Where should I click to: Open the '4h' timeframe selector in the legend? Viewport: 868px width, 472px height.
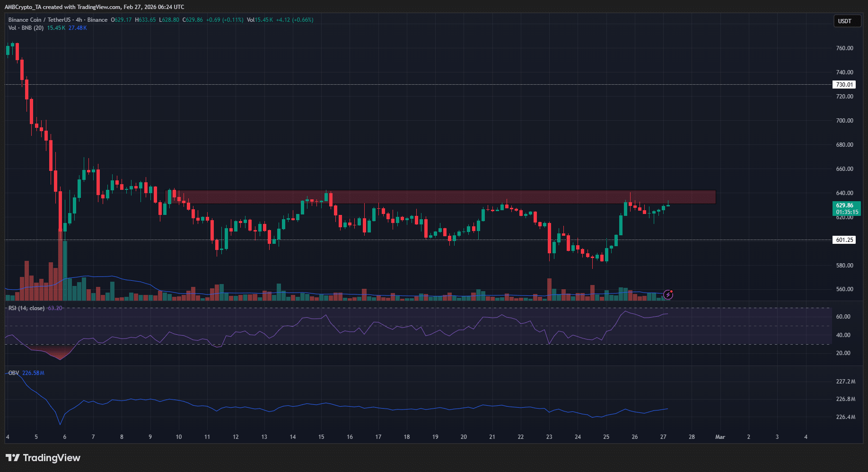pos(79,19)
